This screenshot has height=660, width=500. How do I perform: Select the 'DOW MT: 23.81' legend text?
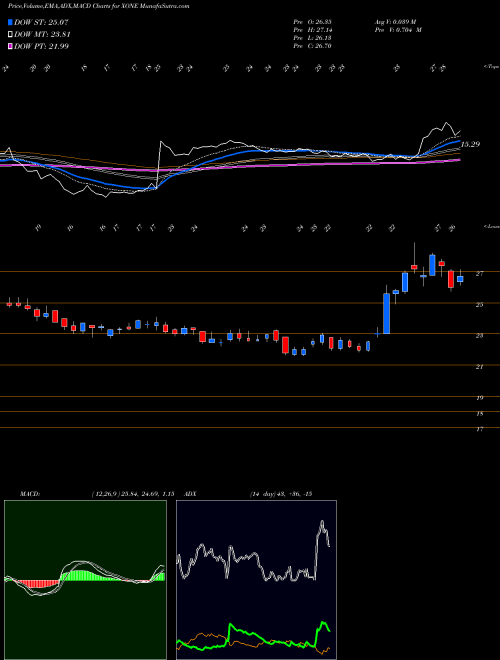pos(42,35)
